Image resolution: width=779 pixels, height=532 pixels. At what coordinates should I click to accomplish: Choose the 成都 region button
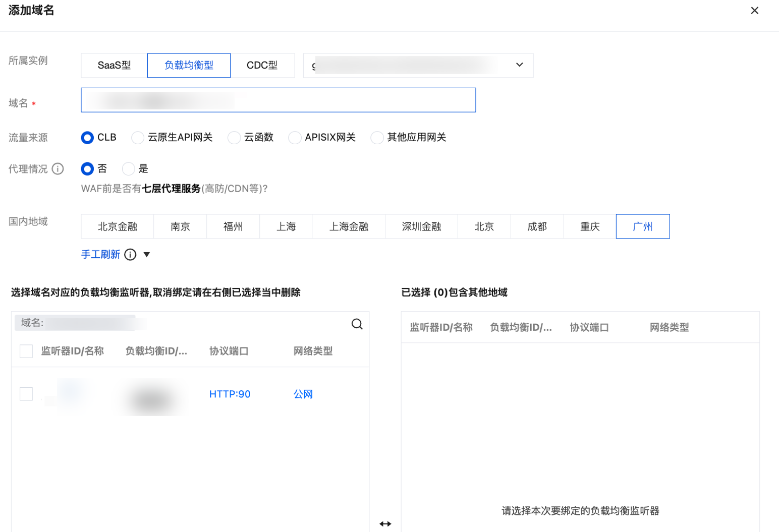(x=537, y=226)
